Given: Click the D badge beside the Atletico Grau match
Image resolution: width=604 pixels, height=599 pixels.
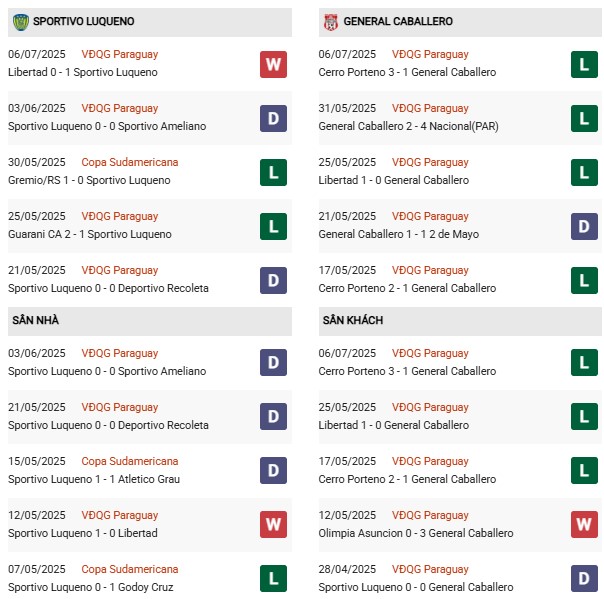Looking at the screenshot, I should click(273, 471).
